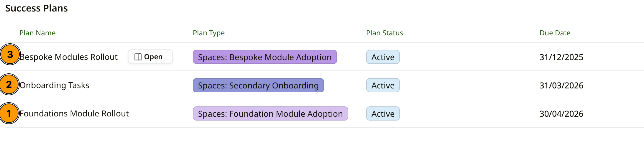The height and width of the screenshot is (168, 644).
Task: Click the Active status for Onboarding Tasks
Action: (383, 85)
